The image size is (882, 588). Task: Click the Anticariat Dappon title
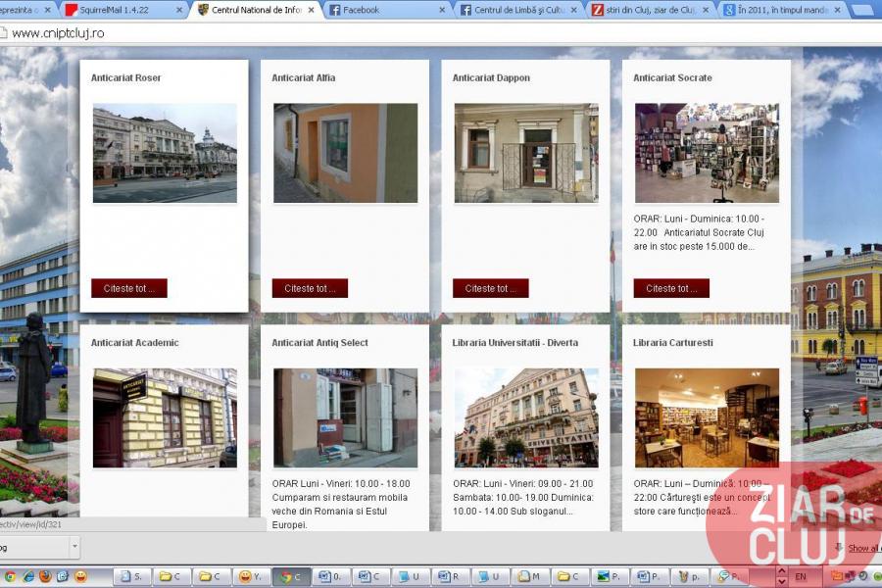pos(491,77)
